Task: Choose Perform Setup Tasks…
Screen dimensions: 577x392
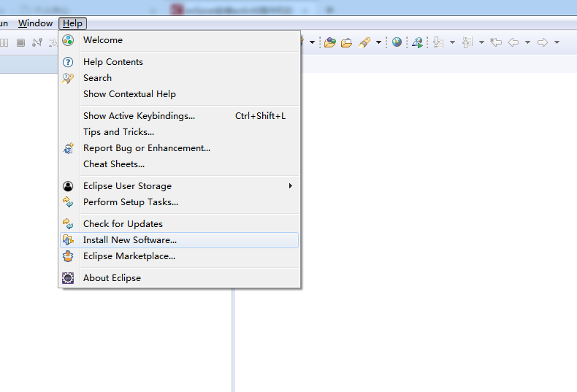Action: point(180,202)
